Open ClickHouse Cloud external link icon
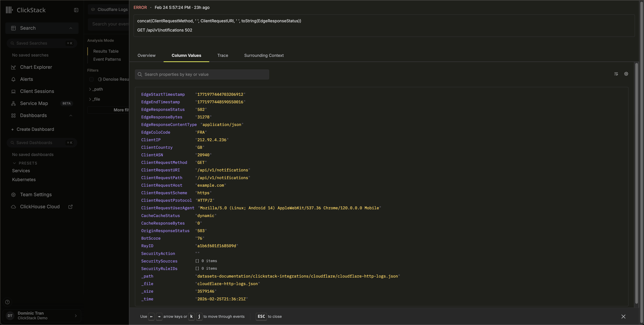 [70, 207]
